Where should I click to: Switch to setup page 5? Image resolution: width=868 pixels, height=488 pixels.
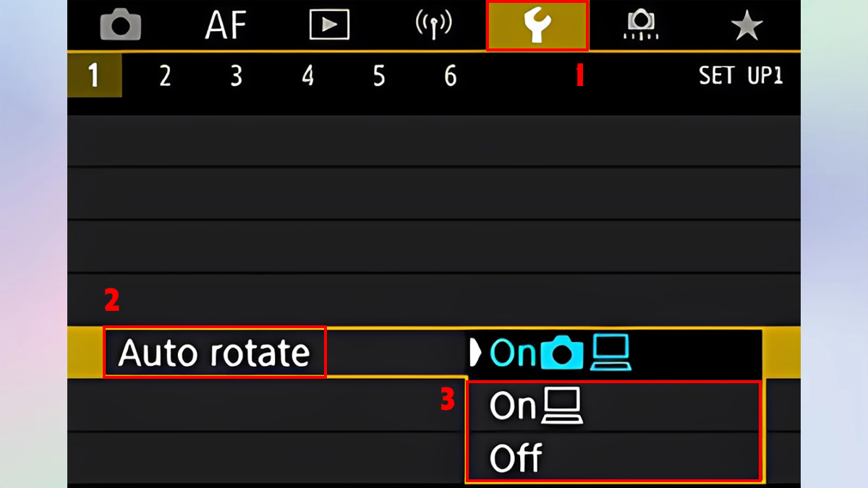[x=379, y=76]
